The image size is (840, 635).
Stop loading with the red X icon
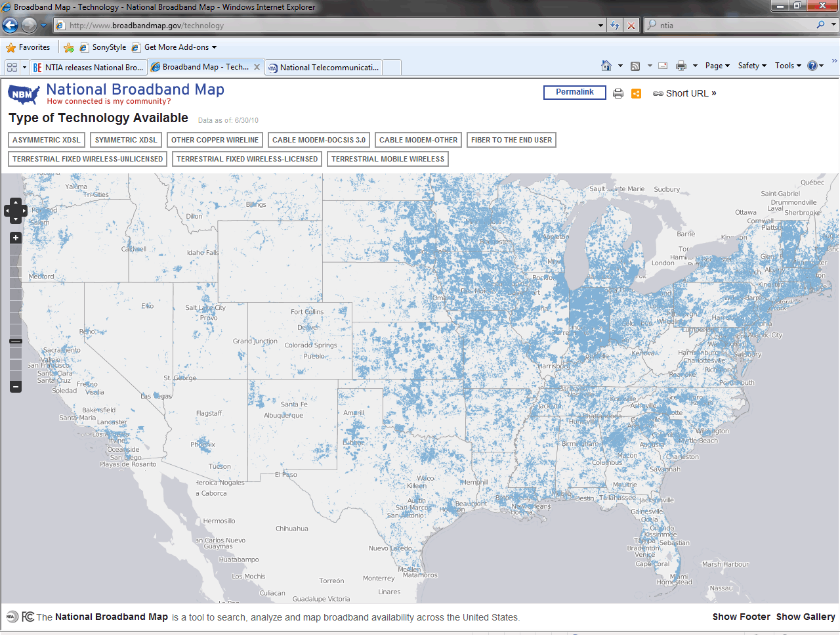(631, 26)
